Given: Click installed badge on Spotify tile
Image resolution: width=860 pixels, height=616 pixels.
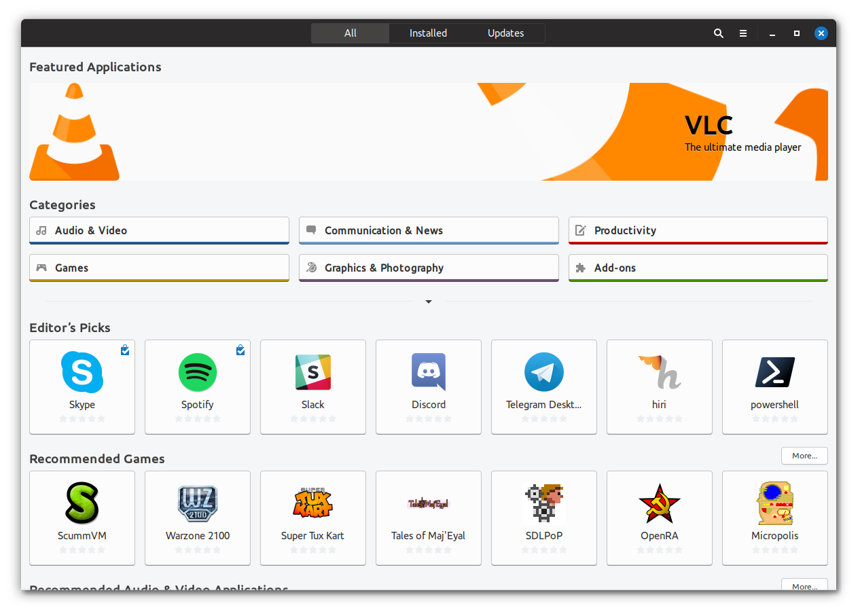Looking at the screenshot, I should pos(240,350).
